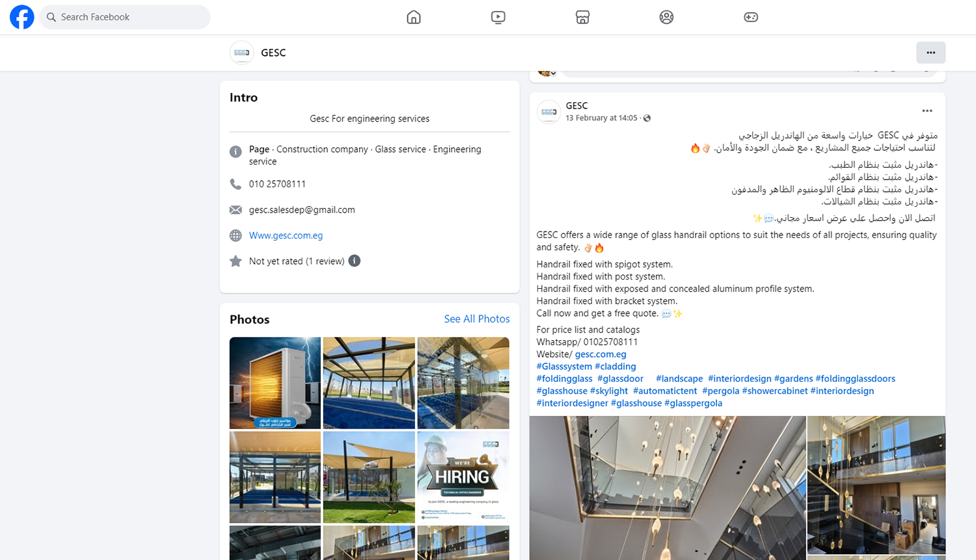Open the page header three-dots menu button

coord(930,53)
